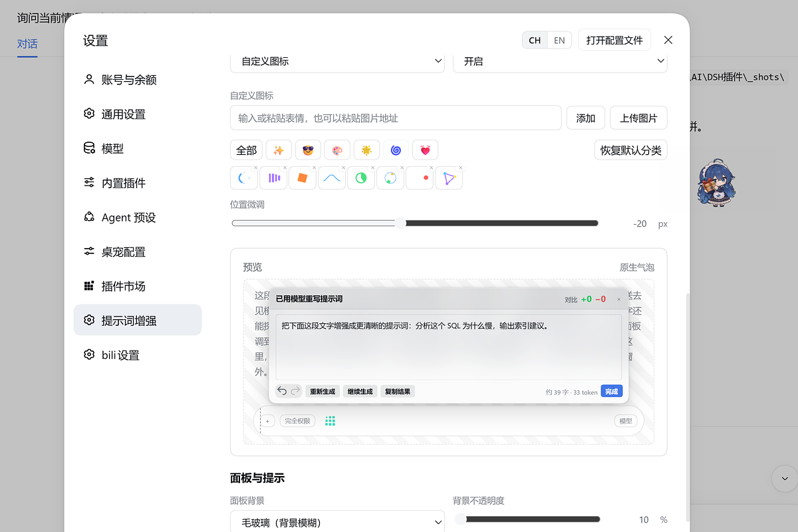Click the 完全权限 chip
798x532 pixels.
tap(297, 421)
